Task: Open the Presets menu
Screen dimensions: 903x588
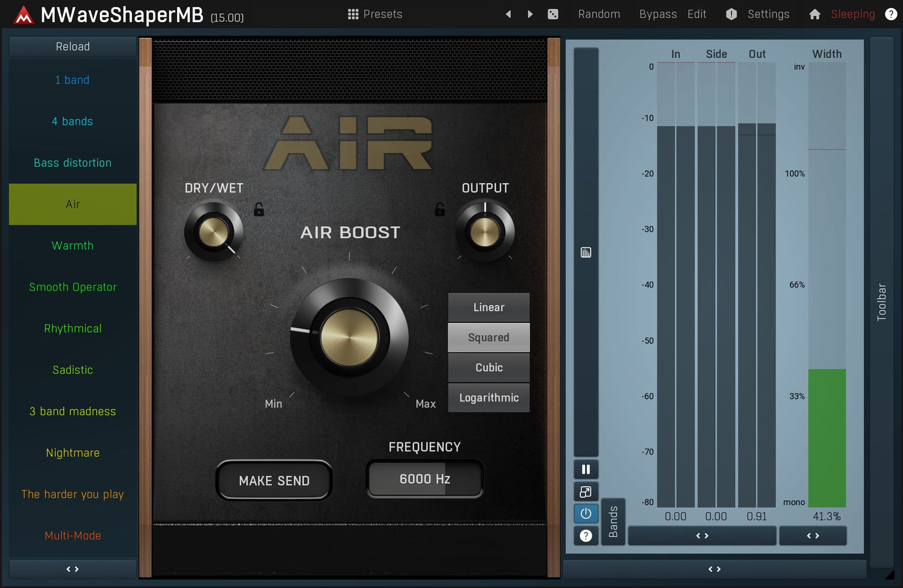Action: (x=375, y=14)
